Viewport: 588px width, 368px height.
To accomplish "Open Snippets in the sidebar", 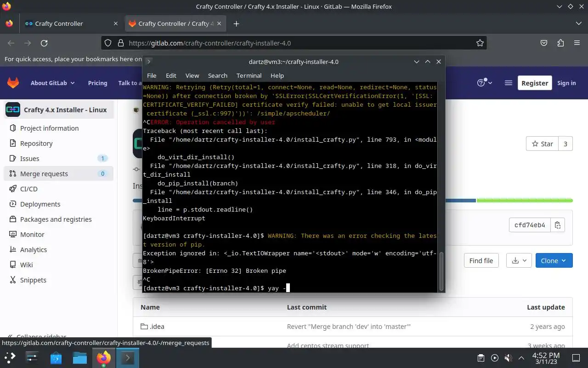I will (x=58, y=280).
